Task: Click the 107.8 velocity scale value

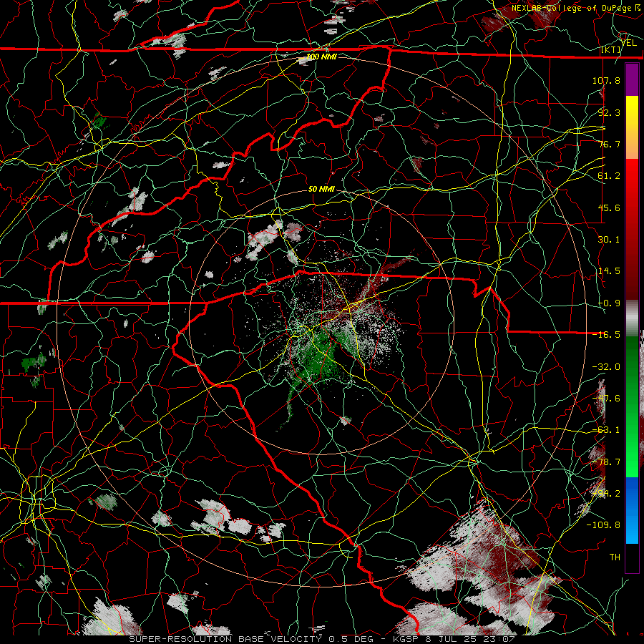Action: pos(606,80)
